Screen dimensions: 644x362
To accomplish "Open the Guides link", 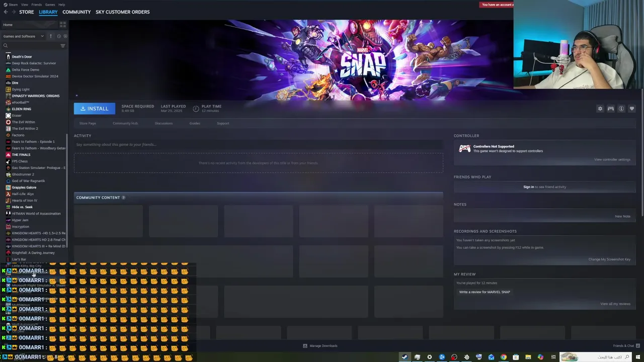I will 195,124.
